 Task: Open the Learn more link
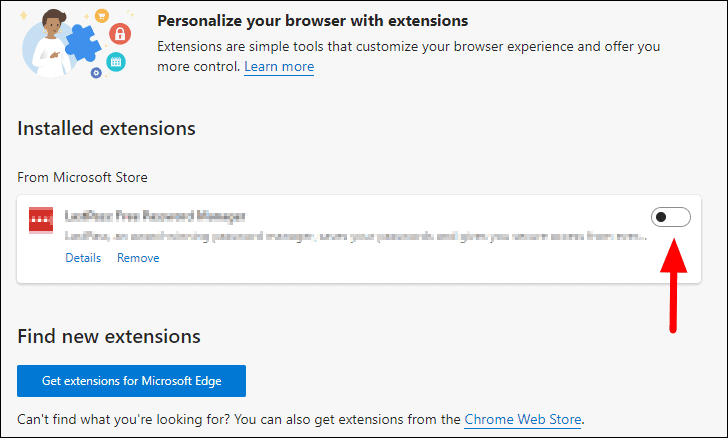coord(279,67)
